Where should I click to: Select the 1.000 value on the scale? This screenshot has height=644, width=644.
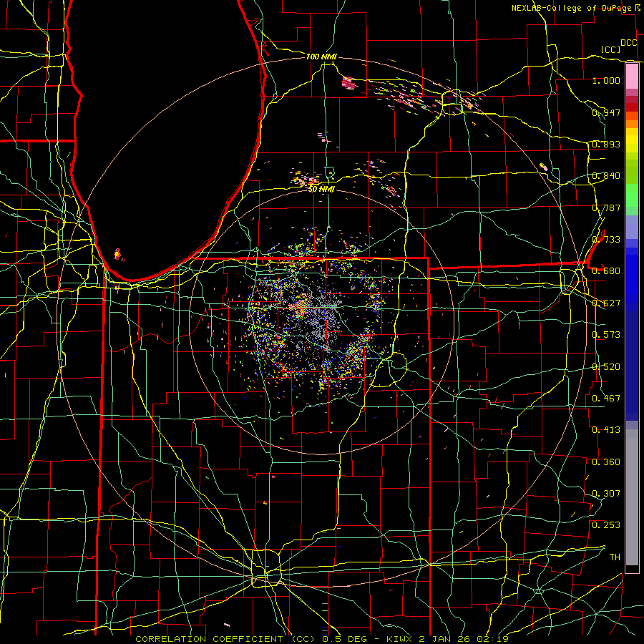point(606,80)
